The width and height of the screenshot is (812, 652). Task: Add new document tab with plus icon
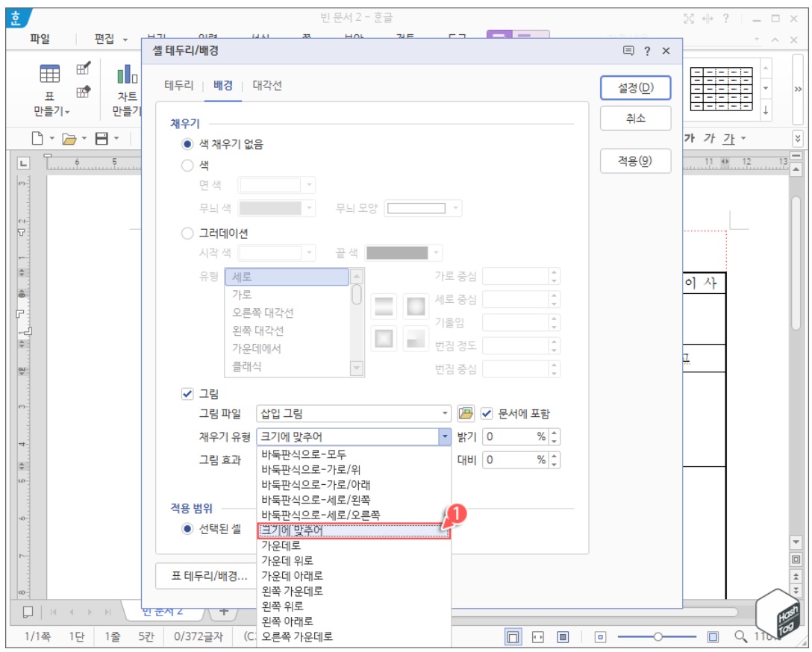point(224,611)
